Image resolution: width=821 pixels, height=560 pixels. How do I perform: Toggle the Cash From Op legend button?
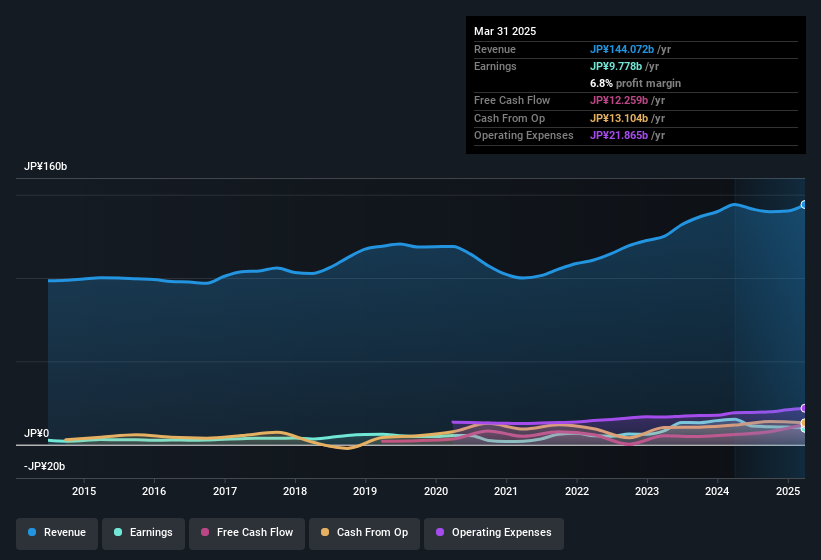coord(364,533)
